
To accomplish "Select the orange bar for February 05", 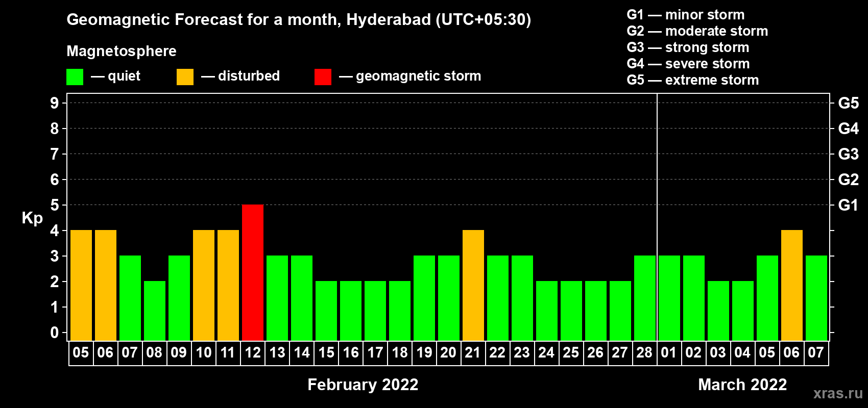I will (81, 285).
